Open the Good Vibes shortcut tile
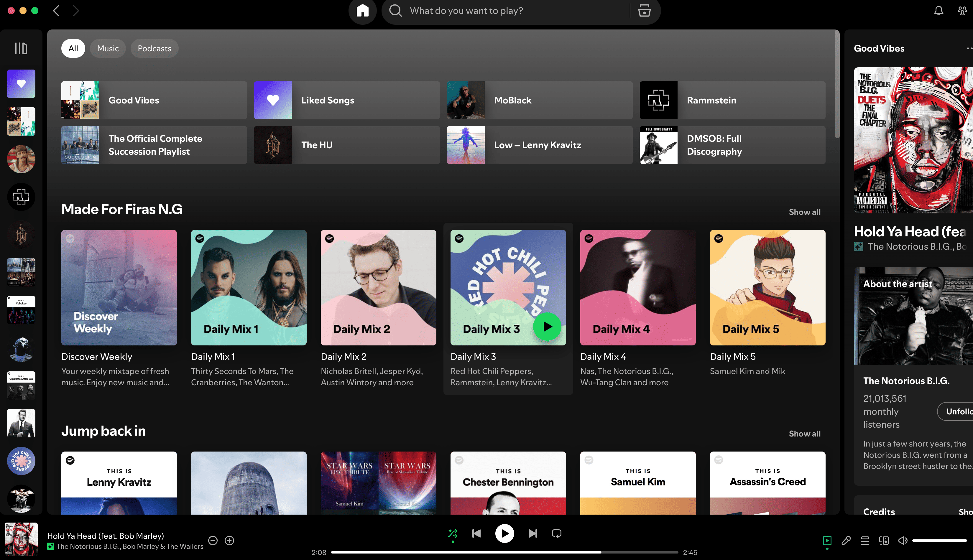 (154, 100)
